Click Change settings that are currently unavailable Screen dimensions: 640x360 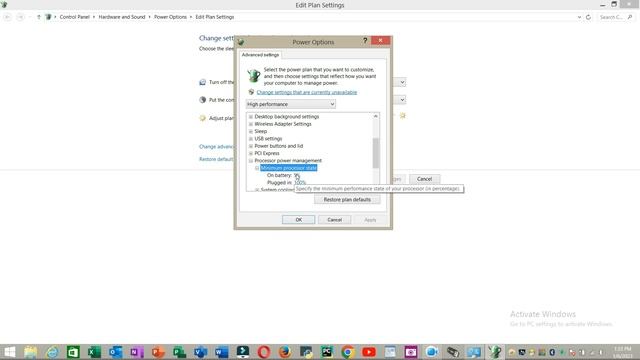(x=307, y=92)
